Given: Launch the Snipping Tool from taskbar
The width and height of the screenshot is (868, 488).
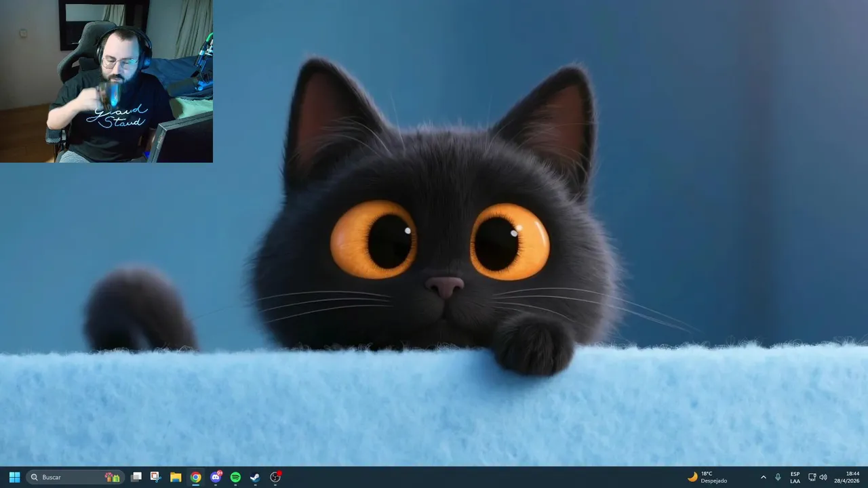Looking at the screenshot, I should point(155,477).
